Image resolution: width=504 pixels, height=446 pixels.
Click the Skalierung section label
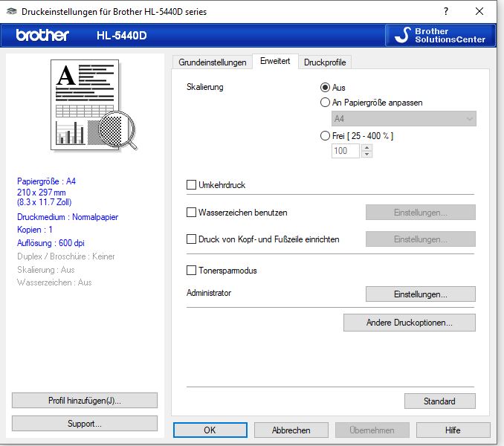(205, 87)
